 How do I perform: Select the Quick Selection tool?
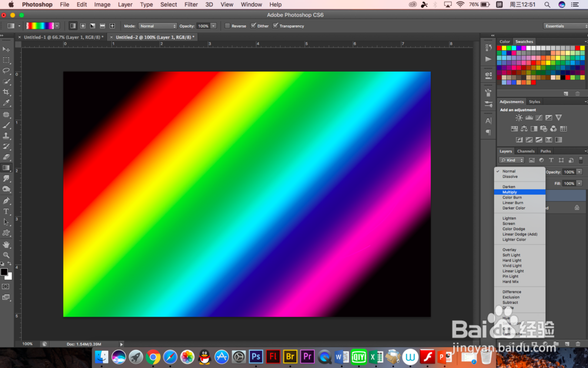[x=6, y=81]
